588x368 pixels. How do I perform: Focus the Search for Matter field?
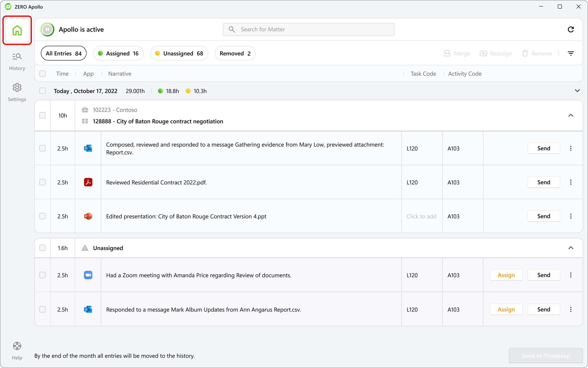click(308, 29)
